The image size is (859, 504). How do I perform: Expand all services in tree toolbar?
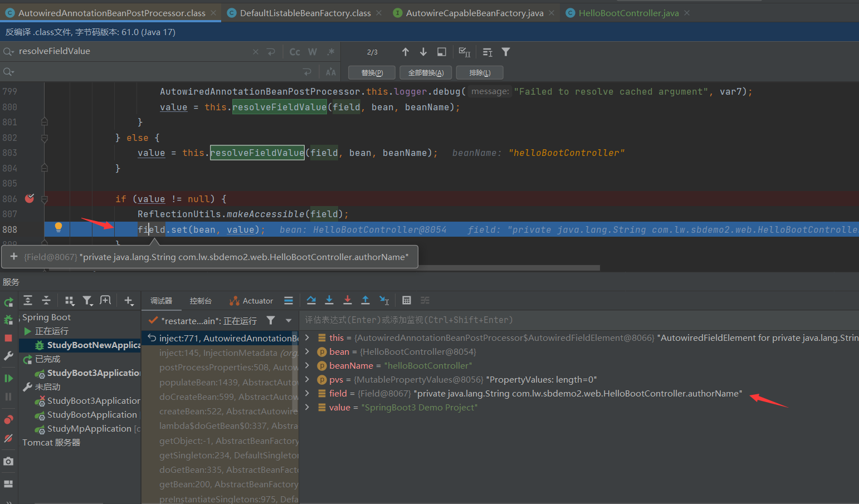pyautogui.click(x=28, y=301)
